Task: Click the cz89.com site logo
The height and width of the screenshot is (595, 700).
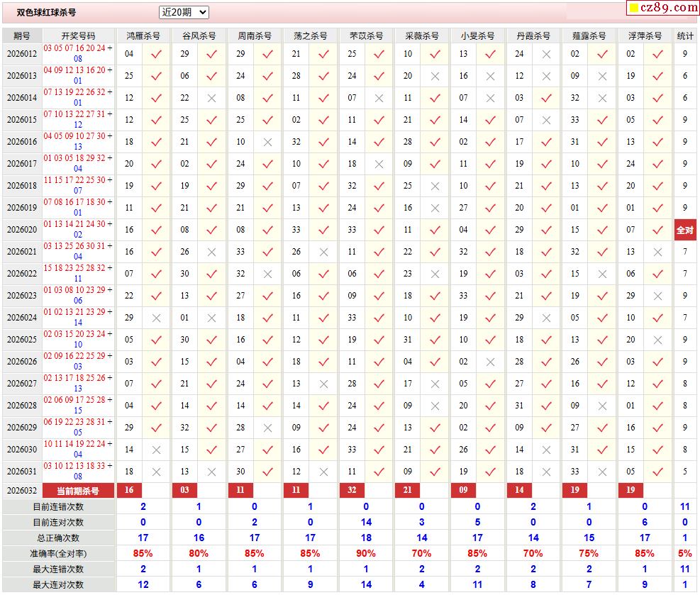Action: [x=662, y=8]
